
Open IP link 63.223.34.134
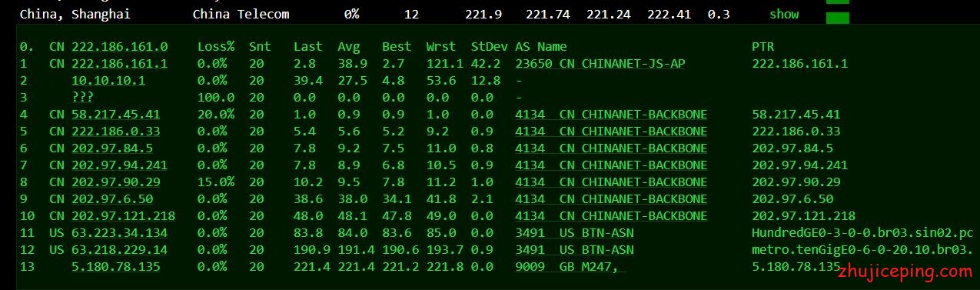[x=119, y=233]
